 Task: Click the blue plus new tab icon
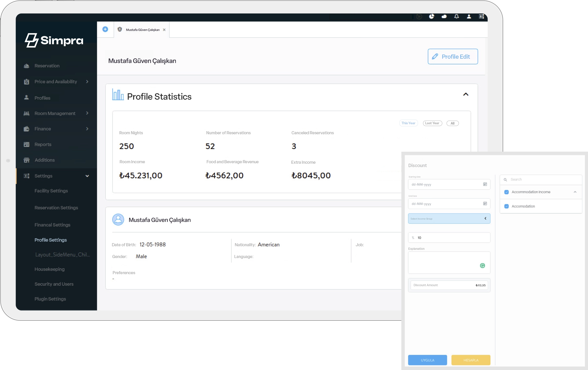coord(105,29)
